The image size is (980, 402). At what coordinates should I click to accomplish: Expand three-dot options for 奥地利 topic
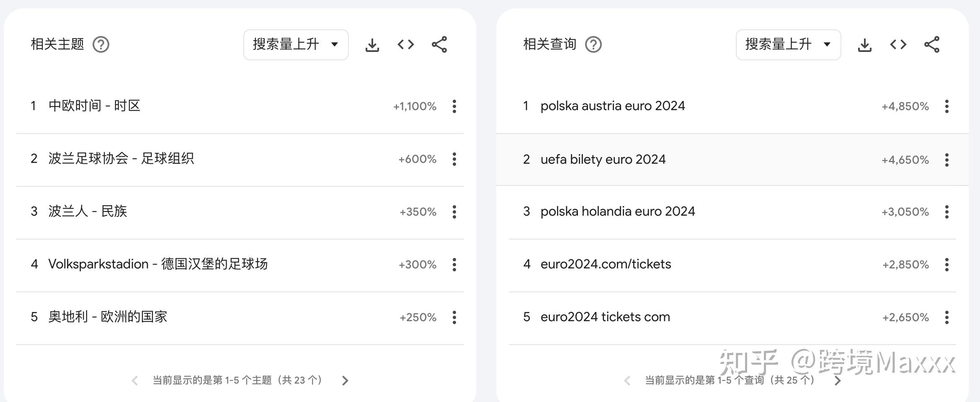454,317
